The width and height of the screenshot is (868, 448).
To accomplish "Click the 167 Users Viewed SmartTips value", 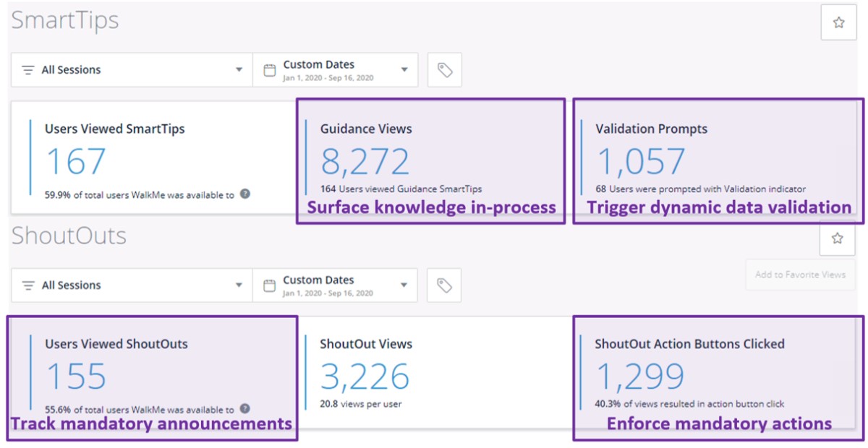I will [x=76, y=161].
